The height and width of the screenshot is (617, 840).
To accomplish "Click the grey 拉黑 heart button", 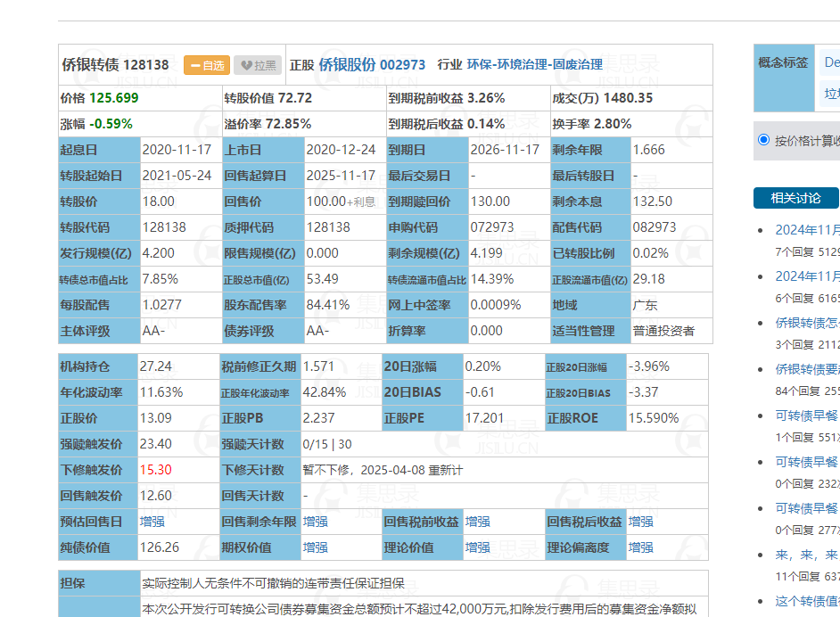I will point(258,65).
